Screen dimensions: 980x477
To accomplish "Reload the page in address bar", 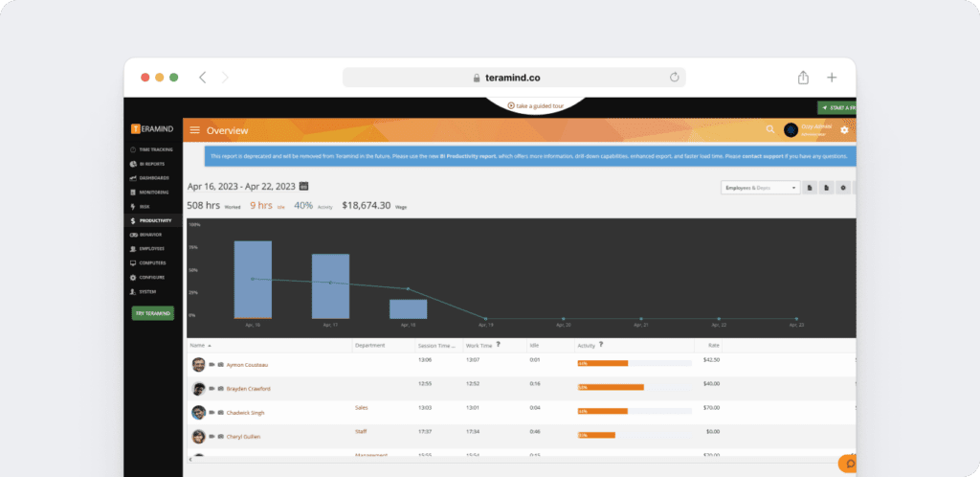I will 674,78.
